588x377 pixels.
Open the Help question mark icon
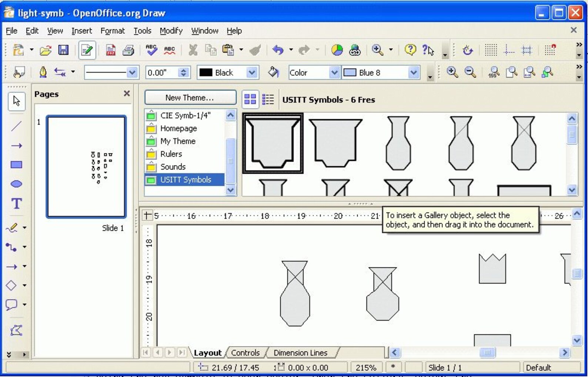[410, 50]
